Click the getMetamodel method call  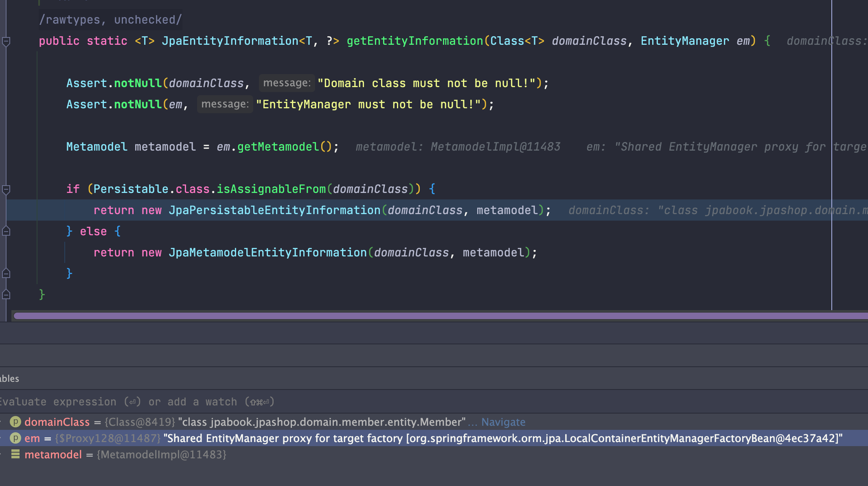[x=278, y=147]
